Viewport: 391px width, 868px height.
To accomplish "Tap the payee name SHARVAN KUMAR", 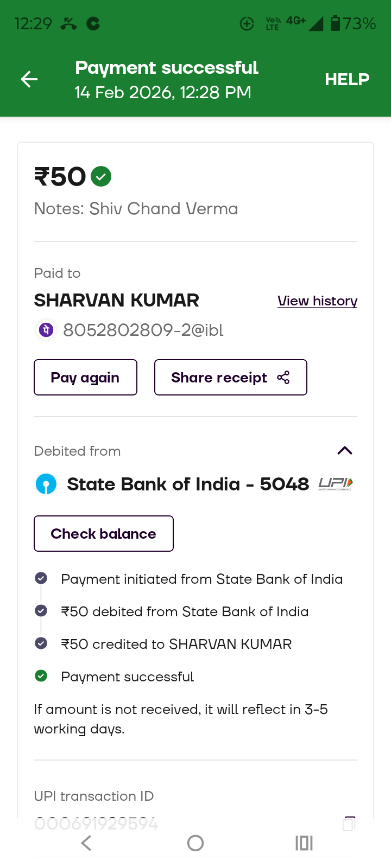I will pyautogui.click(x=117, y=301).
